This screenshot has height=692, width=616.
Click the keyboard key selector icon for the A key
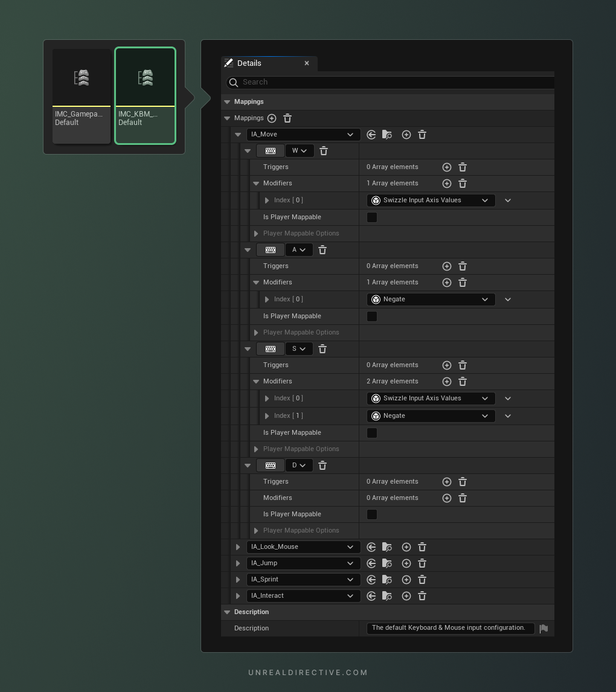coord(271,250)
